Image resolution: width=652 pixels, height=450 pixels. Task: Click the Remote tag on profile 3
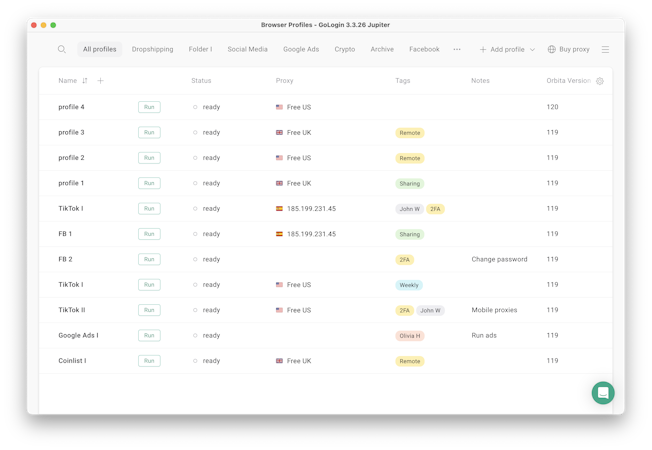click(410, 133)
